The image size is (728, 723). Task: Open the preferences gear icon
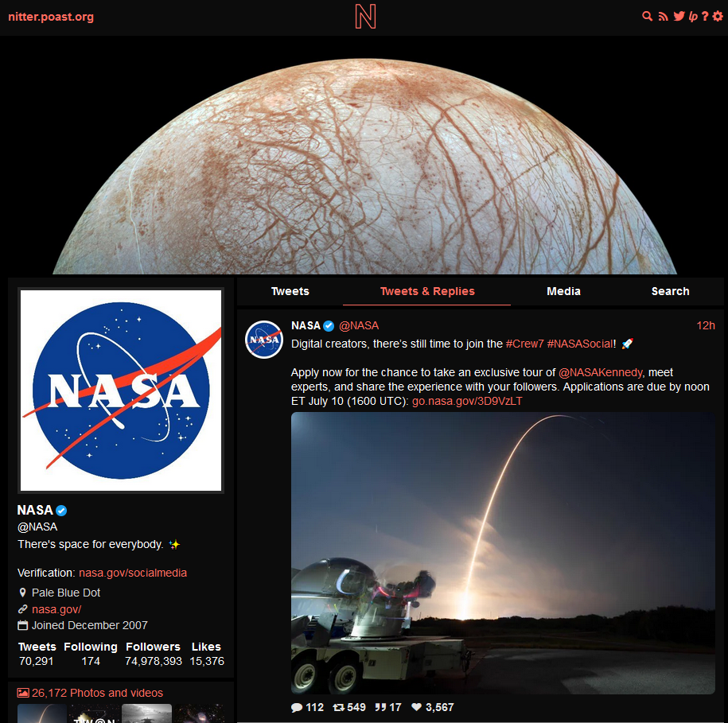click(x=718, y=16)
